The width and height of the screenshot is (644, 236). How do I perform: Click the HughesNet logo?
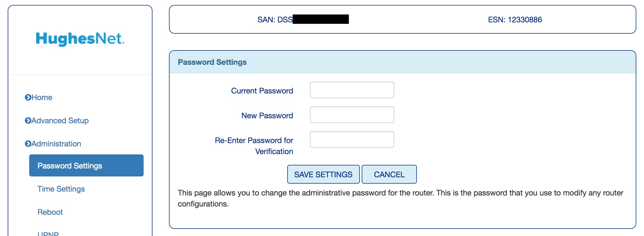point(80,39)
